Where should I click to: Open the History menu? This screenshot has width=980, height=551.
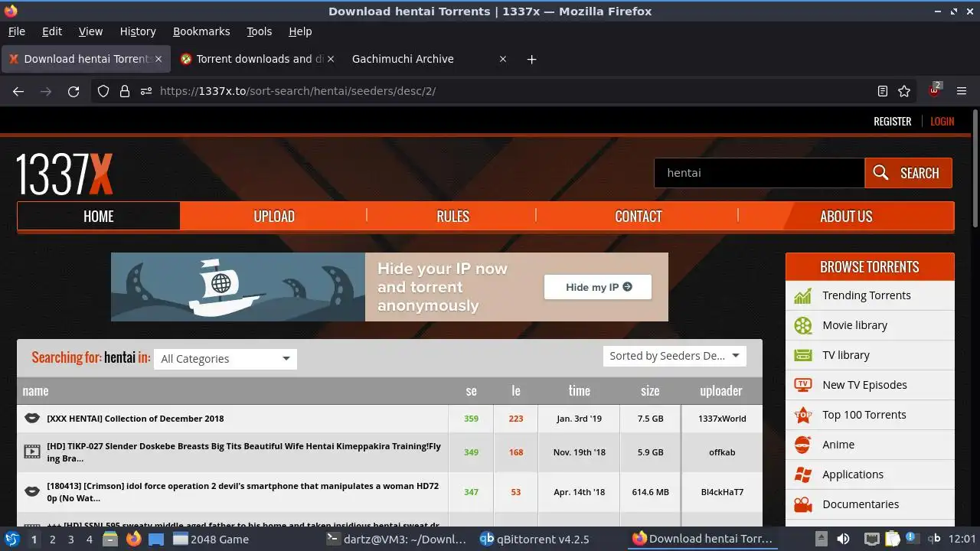point(138,31)
